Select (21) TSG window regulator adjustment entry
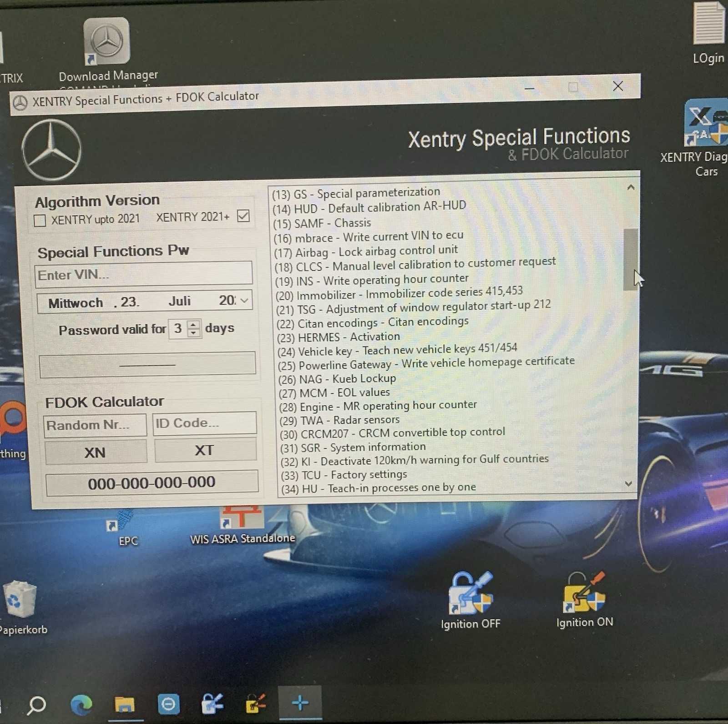The width and height of the screenshot is (728, 724). click(x=414, y=307)
